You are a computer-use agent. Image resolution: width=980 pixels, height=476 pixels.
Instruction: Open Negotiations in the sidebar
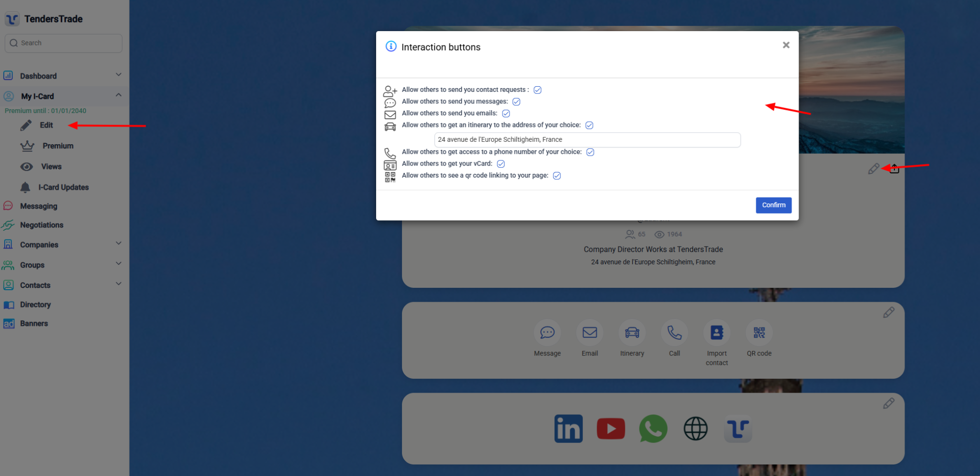pos(41,225)
